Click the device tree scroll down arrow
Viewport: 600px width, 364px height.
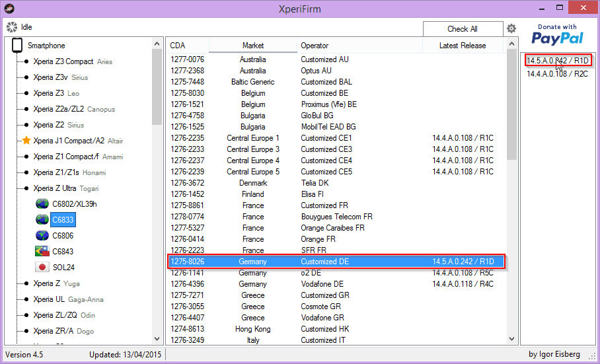pos(157,338)
